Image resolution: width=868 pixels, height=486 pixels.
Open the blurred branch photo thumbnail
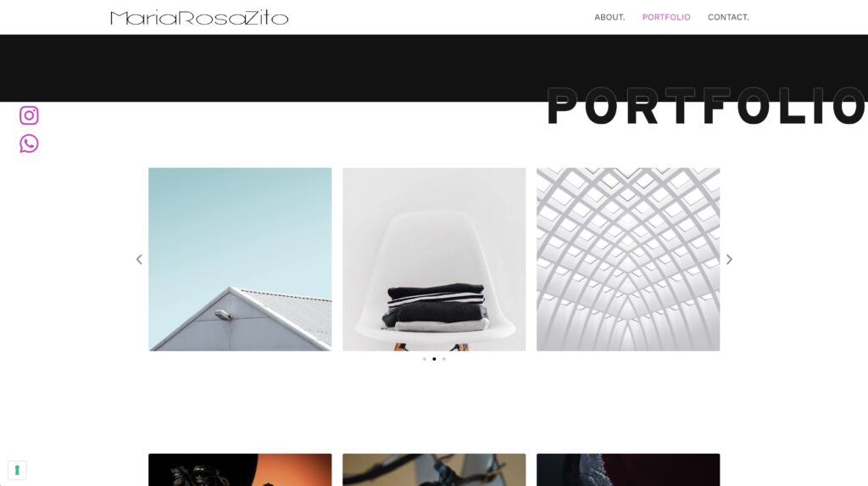click(434, 470)
